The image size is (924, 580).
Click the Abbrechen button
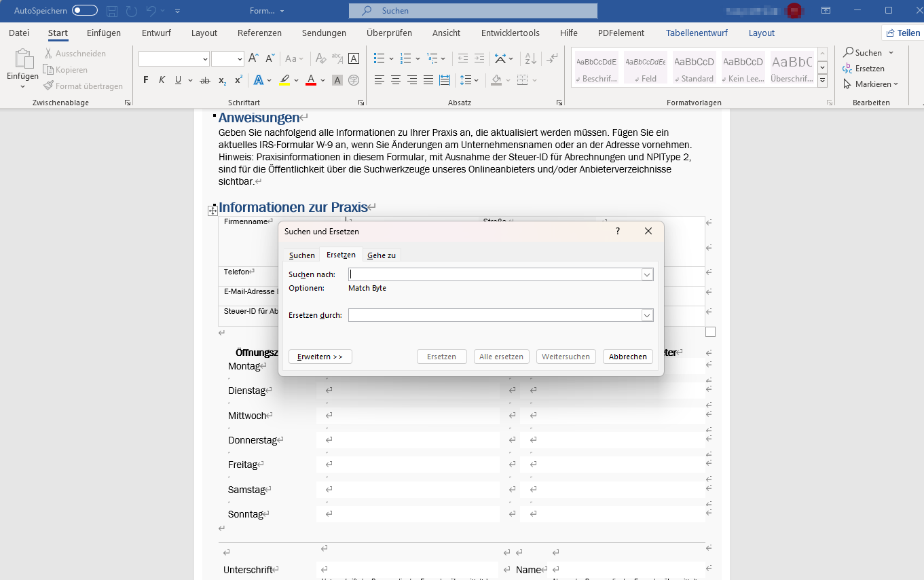(628, 357)
